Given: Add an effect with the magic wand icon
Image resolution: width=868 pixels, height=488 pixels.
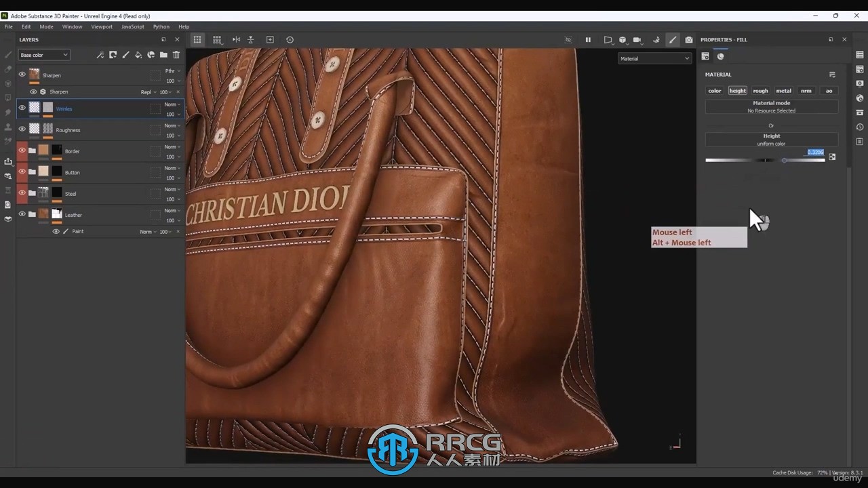Looking at the screenshot, I should pyautogui.click(x=100, y=55).
